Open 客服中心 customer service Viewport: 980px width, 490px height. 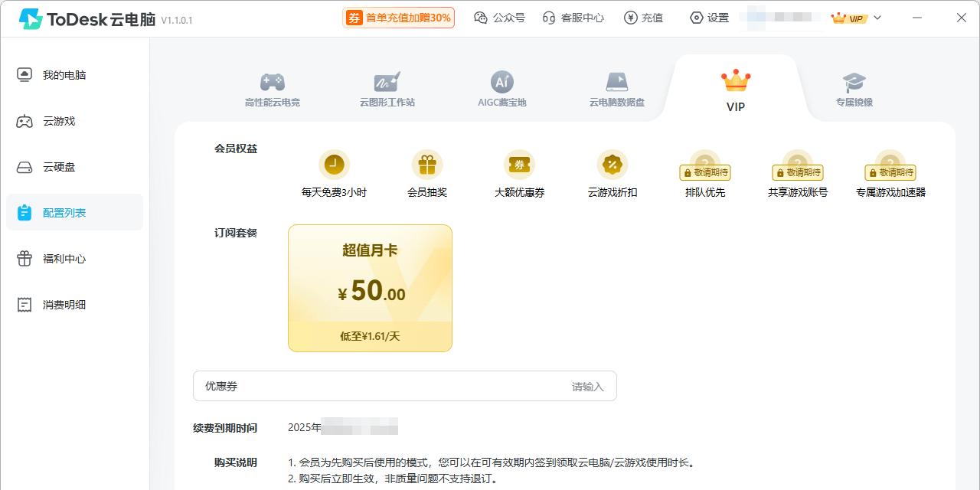tap(573, 18)
